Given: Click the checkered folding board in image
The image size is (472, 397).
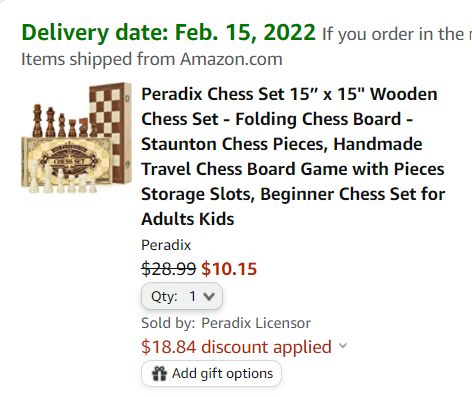Looking at the screenshot, I should [110, 132].
